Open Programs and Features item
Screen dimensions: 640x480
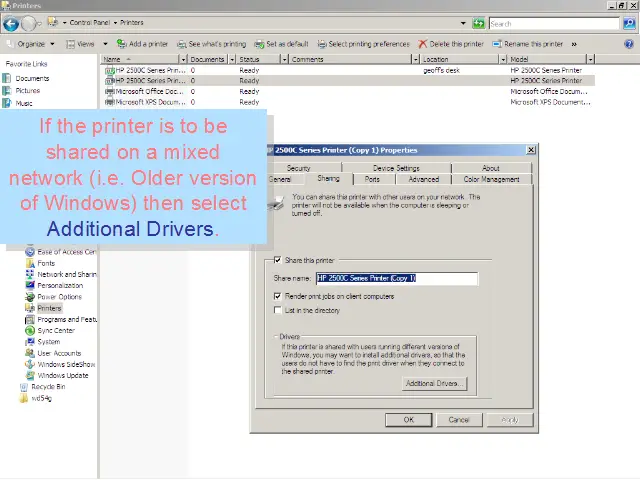coord(61,319)
